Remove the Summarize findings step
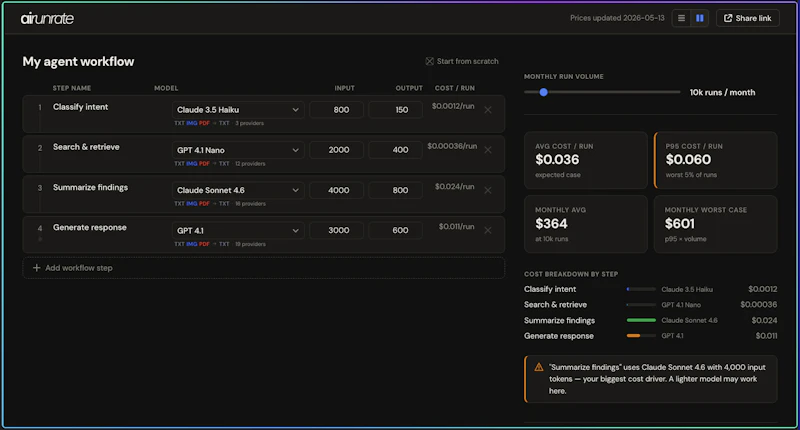This screenshot has width=800, height=430. click(x=488, y=190)
